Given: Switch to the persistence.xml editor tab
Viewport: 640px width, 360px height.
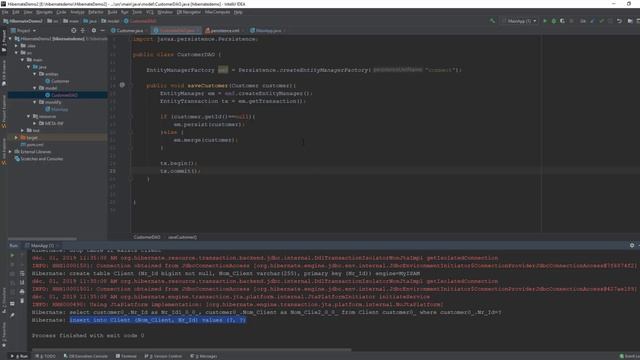Looking at the screenshot, I should pyautogui.click(x=223, y=31).
